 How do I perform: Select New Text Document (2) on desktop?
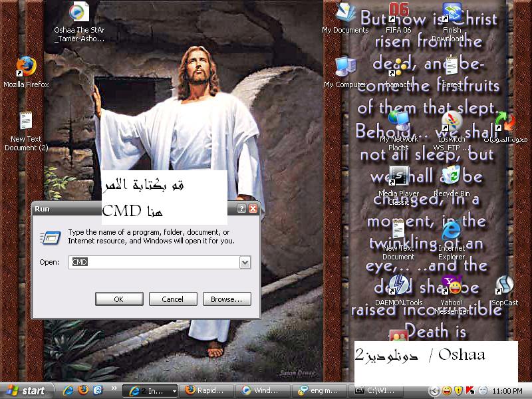(x=26, y=121)
